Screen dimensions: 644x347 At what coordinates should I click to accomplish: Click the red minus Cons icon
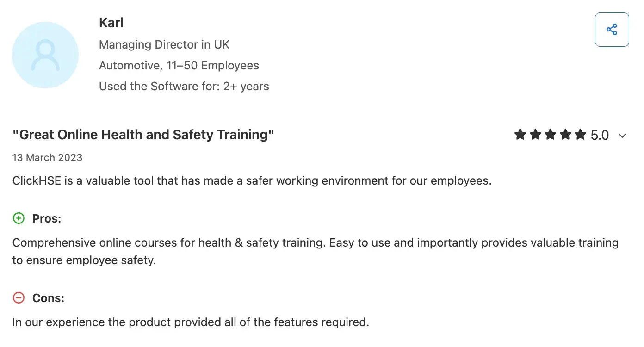(19, 298)
